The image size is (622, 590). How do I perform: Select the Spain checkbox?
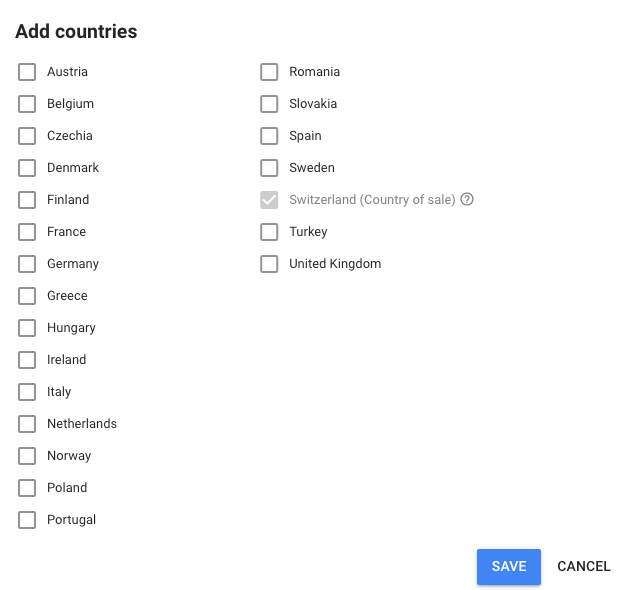(269, 136)
